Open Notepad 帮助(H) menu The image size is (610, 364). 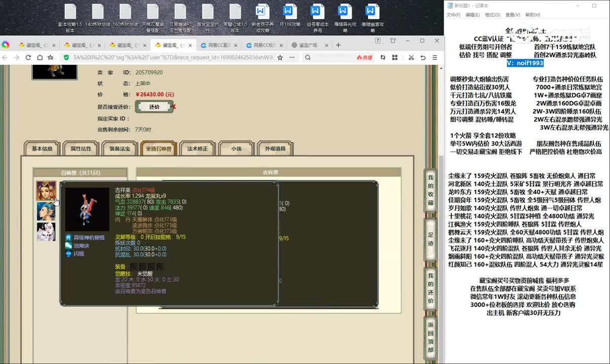tap(533, 15)
